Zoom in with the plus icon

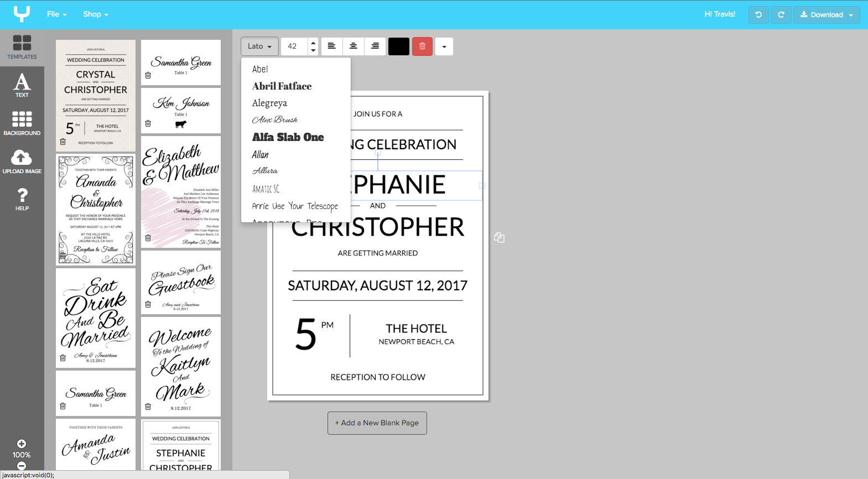[x=21, y=444]
